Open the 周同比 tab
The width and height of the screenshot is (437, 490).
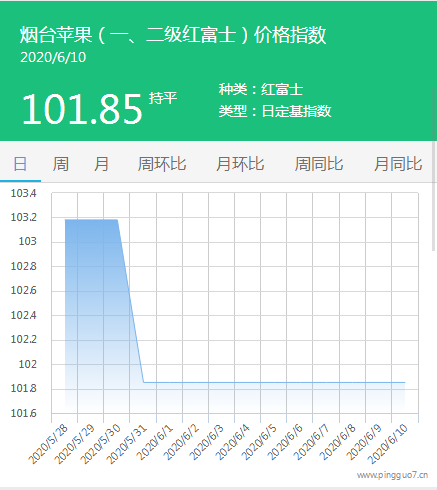pos(319,164)
